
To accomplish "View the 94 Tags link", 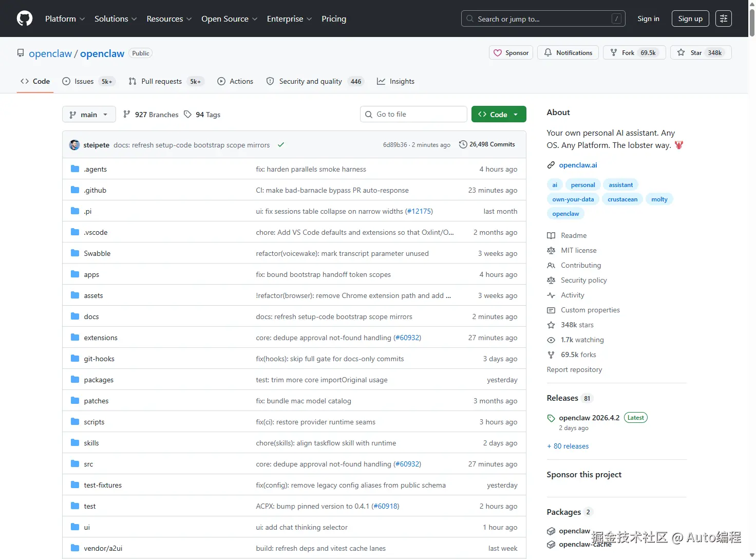I will tap(202, 115).
